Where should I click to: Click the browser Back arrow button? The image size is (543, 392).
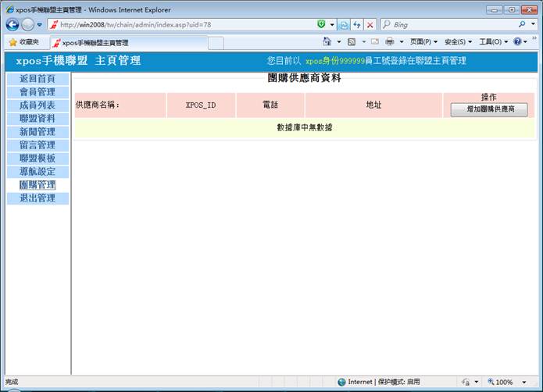[13, 25]
